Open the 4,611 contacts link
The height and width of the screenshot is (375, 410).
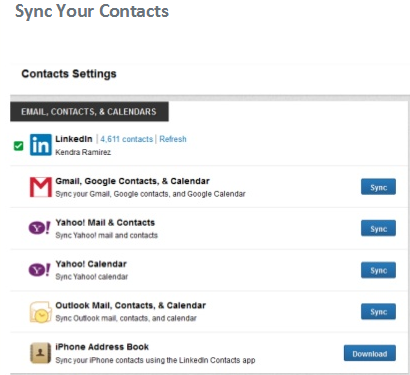pyautogui.click(x=127, y=139)
